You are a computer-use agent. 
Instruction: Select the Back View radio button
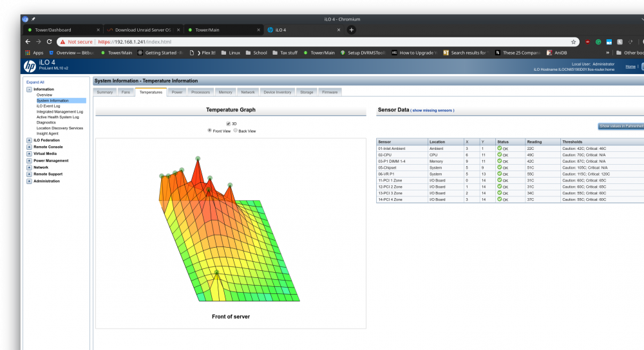tap(235, 131)
